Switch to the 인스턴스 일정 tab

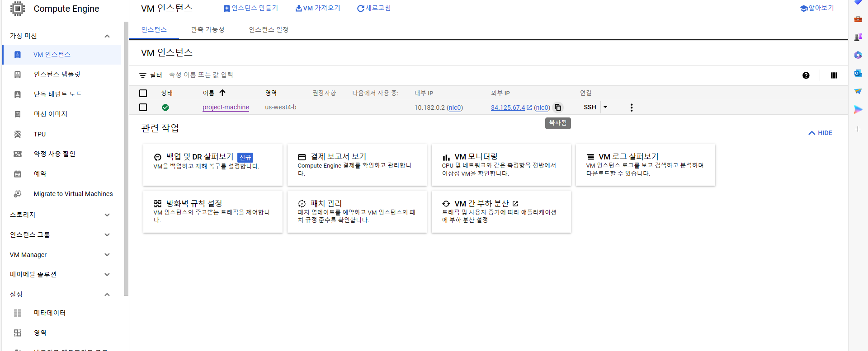269,30
